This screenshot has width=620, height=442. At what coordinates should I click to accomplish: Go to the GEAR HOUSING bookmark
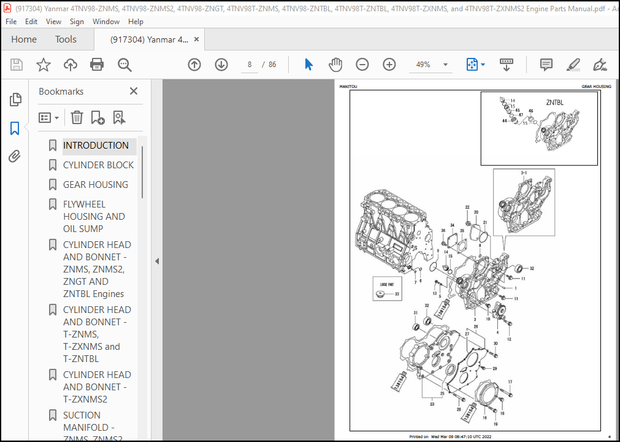(x=95, y=185)
